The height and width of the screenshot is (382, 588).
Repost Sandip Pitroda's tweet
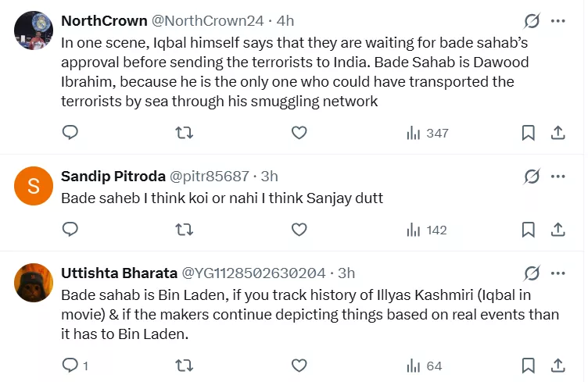pos(185,229)
